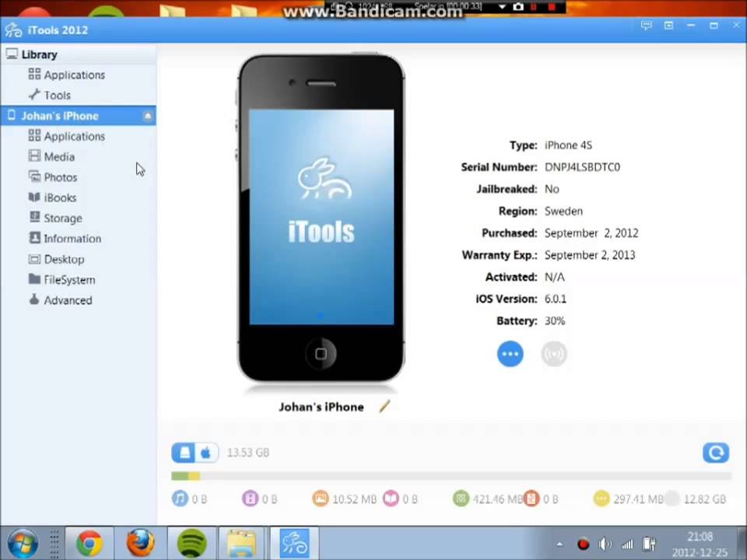Click the Region value Sweden

click(x=563, y=211)
